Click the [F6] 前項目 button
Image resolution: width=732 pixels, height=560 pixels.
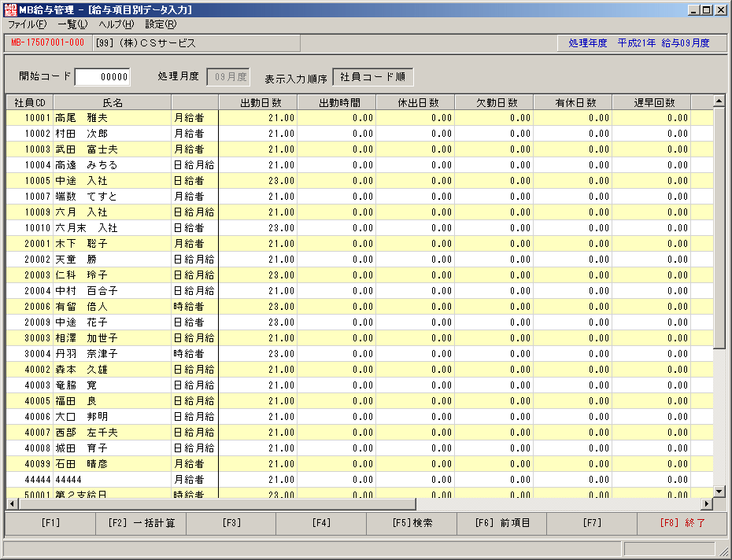tap(502, 523)
